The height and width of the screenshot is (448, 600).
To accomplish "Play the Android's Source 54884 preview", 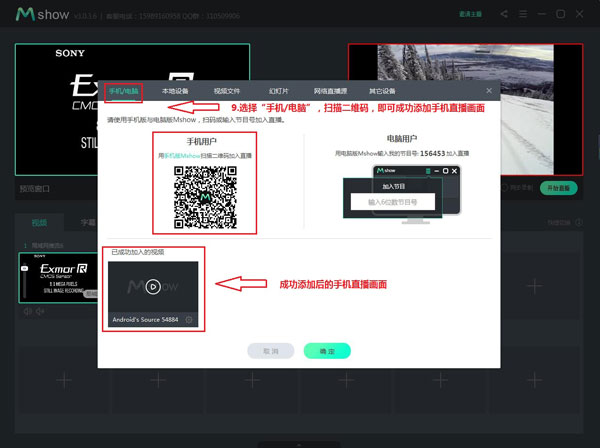I will click(153, 287).
